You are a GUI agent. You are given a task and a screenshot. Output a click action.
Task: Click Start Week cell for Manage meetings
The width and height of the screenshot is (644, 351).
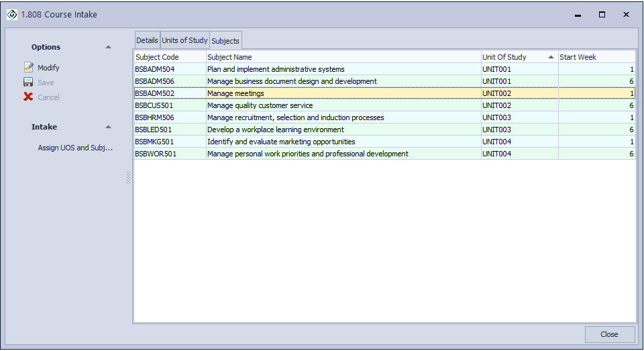pyautogui.click(x=596, y=93)
